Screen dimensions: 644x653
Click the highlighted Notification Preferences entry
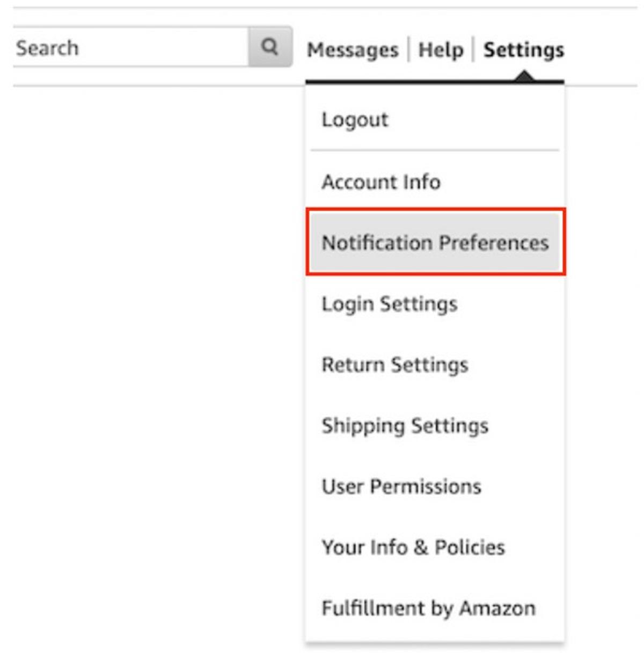(436, 242)
